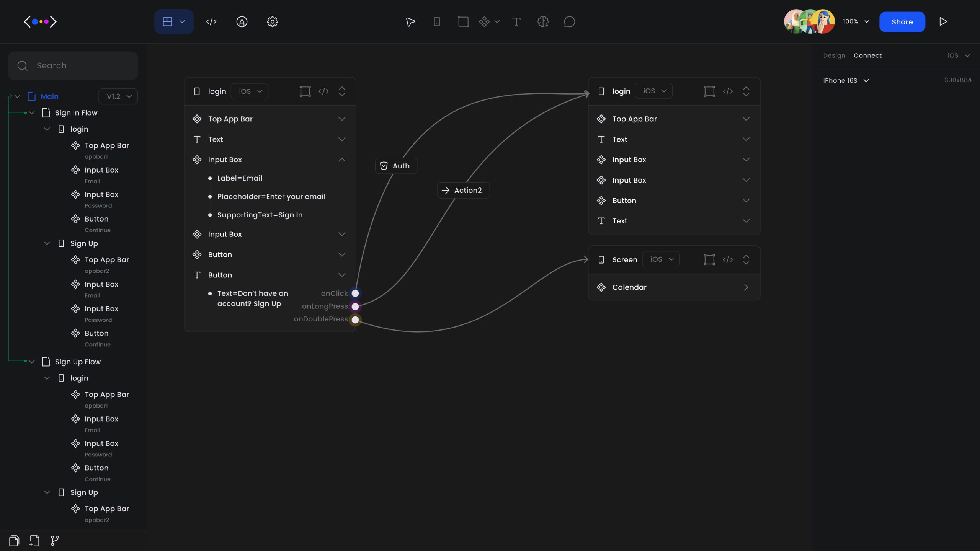This screenshot has width=980, height=551.
Task: Click the onDoublePress connection handle
Action: 355,319
